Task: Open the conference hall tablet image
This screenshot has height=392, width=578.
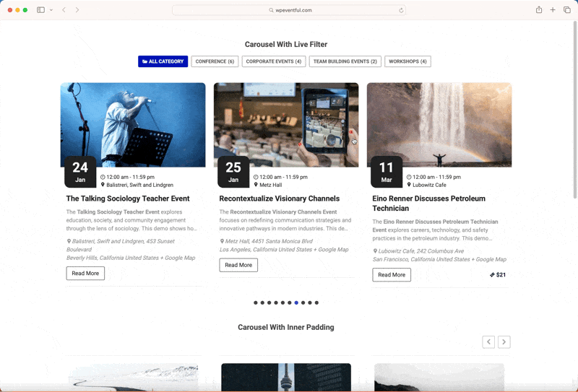Action: point(286,124)
